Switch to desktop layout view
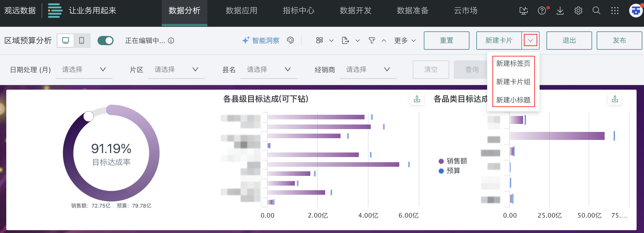Viewport: 644px width, 233px height. [x=66, y=41]
